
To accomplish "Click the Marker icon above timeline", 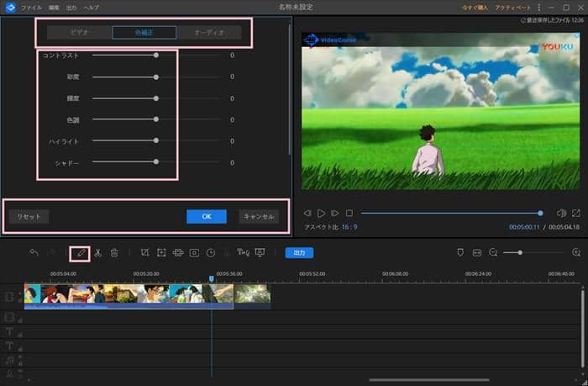I will click(460, 252).
